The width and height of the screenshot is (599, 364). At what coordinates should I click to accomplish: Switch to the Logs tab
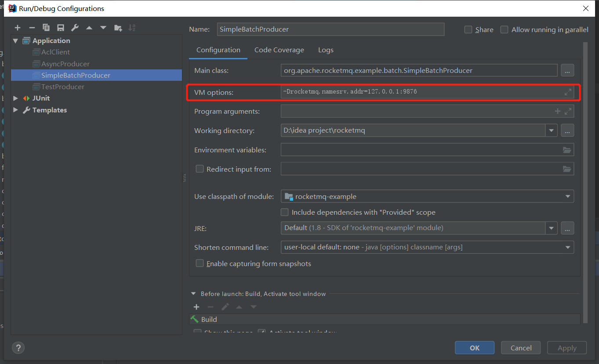click(x=326, y=50)
